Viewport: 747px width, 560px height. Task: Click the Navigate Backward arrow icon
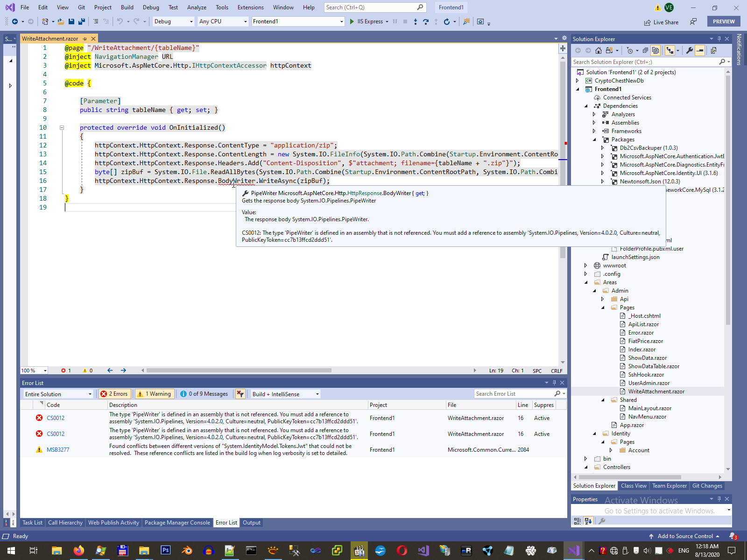(x=15, y=21)
